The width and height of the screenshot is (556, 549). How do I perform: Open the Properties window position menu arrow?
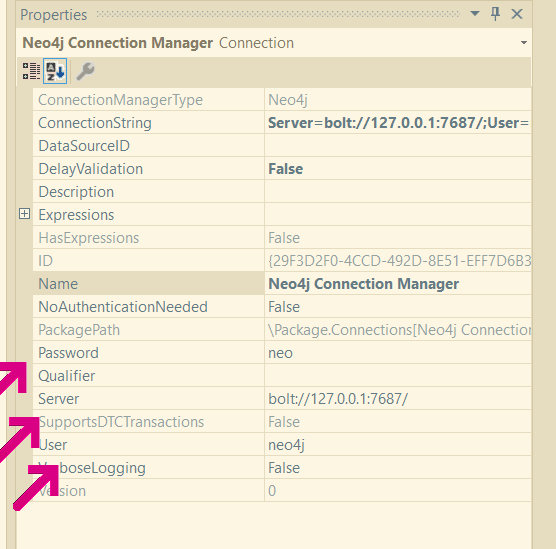(474, 14)
